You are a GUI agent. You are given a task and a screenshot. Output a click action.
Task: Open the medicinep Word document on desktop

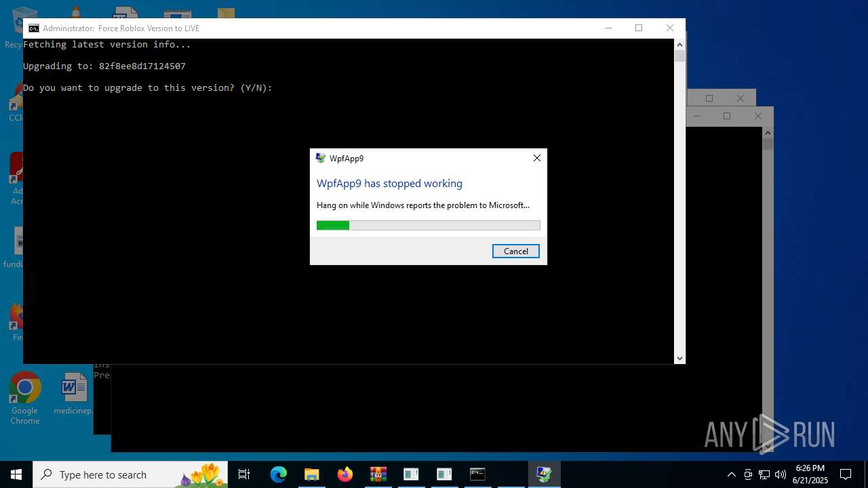click(73, 394)
